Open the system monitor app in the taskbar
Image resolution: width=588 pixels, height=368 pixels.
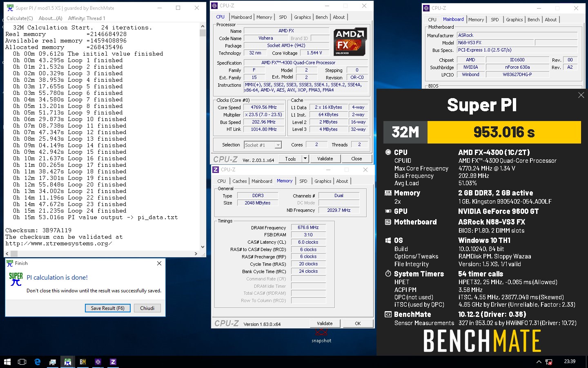click(53, 362)
